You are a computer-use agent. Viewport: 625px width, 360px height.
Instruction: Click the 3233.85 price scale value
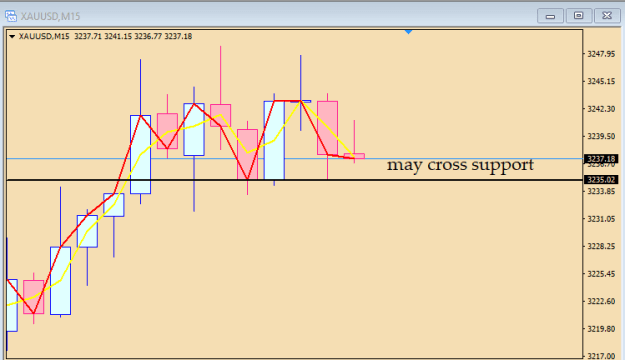click(x=601, y=191)
